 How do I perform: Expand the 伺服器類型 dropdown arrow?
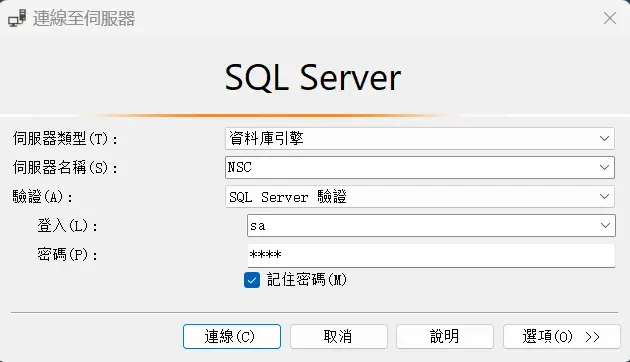tap(604, 139)
